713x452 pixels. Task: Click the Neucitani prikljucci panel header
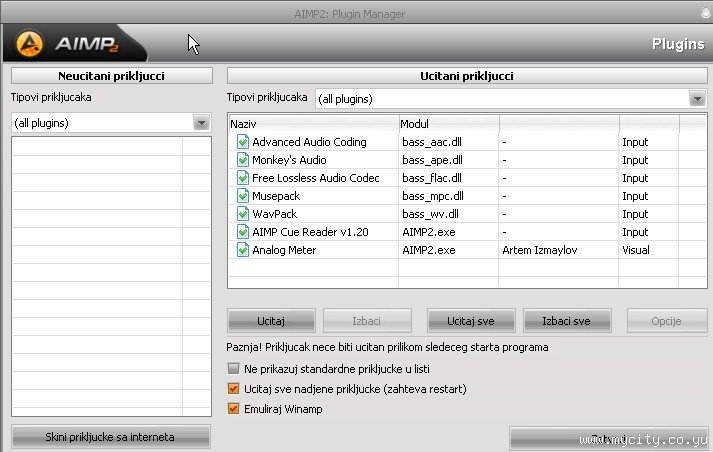tap(112, 76)
